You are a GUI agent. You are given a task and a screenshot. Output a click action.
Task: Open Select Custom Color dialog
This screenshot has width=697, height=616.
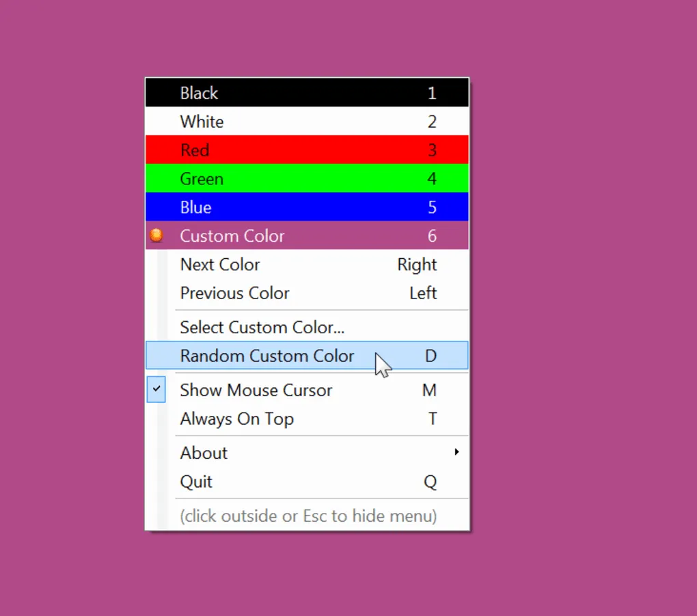tap(307, 327)
